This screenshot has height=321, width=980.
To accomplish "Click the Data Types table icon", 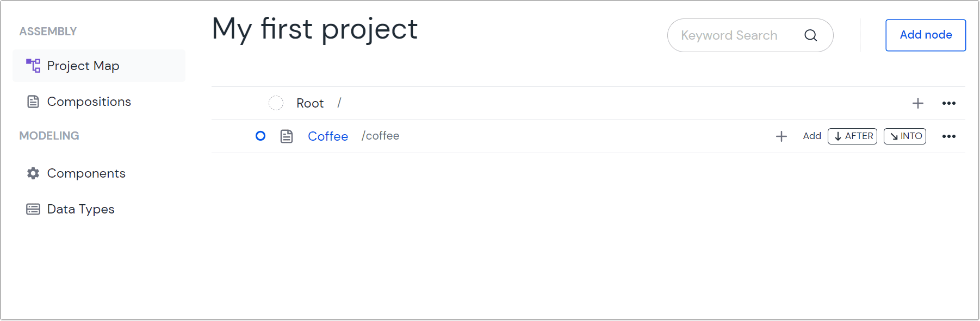I will [x=33, y=209].
